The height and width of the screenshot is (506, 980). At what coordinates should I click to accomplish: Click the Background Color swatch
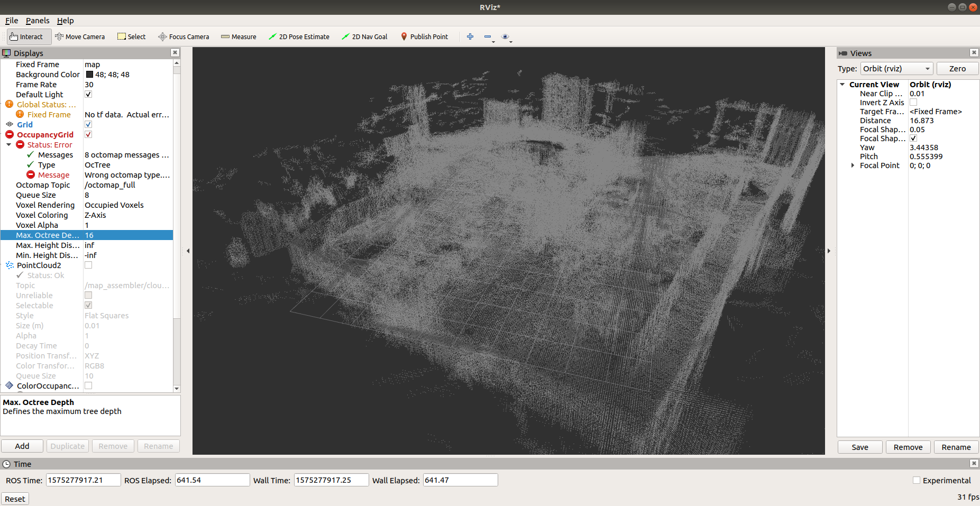pyautogui.click(x=89, y=75)
